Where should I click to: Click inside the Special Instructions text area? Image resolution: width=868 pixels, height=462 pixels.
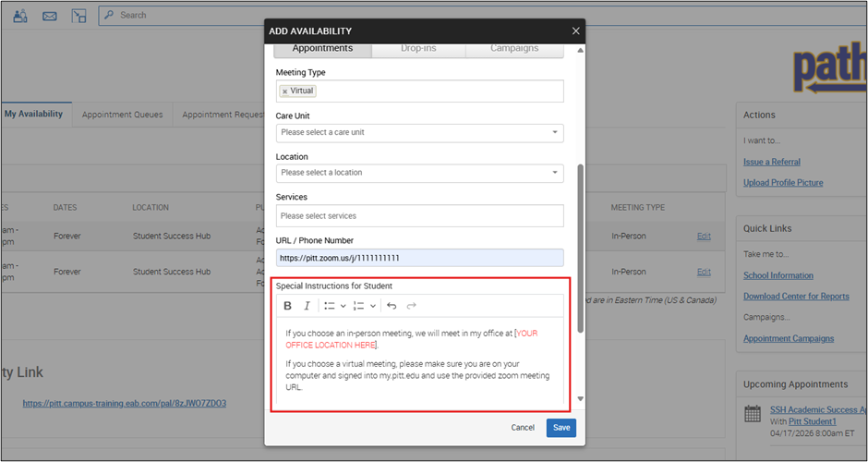(x=419, y=360)
